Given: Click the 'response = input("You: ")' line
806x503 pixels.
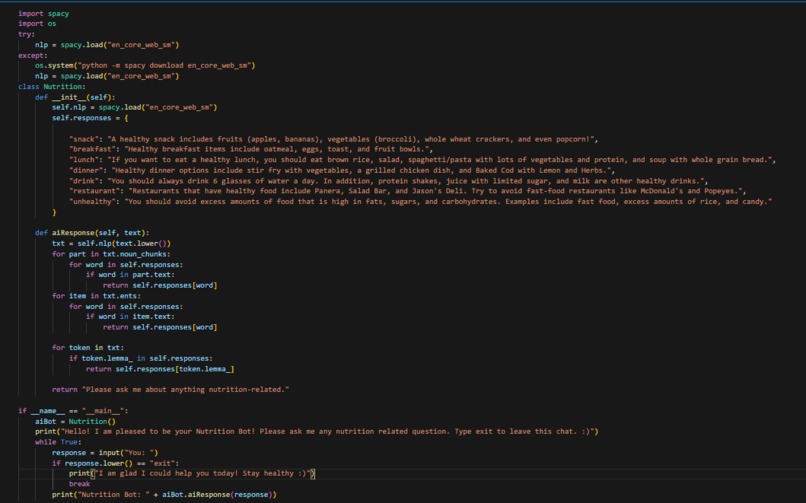Looking at the screenshot, I should pyautogui.click(x=105, y=453).
